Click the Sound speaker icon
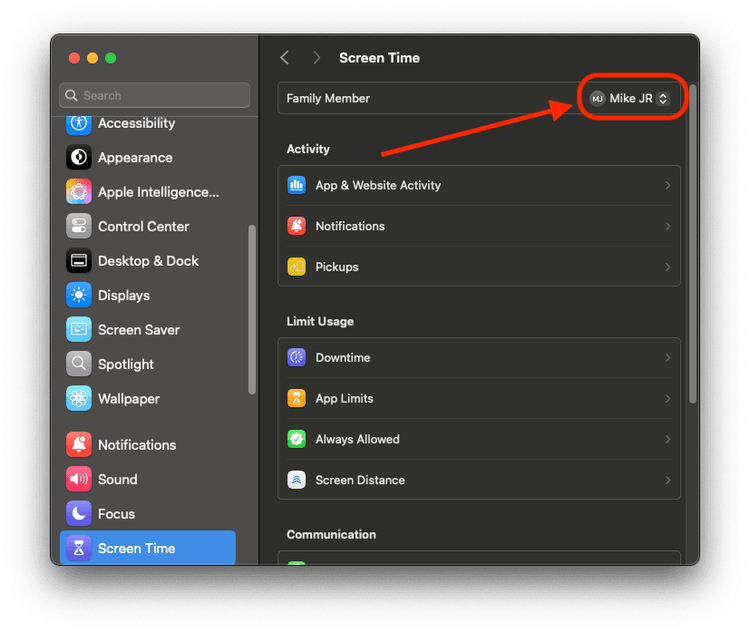 pyautogui.click(x=79, y=479)
